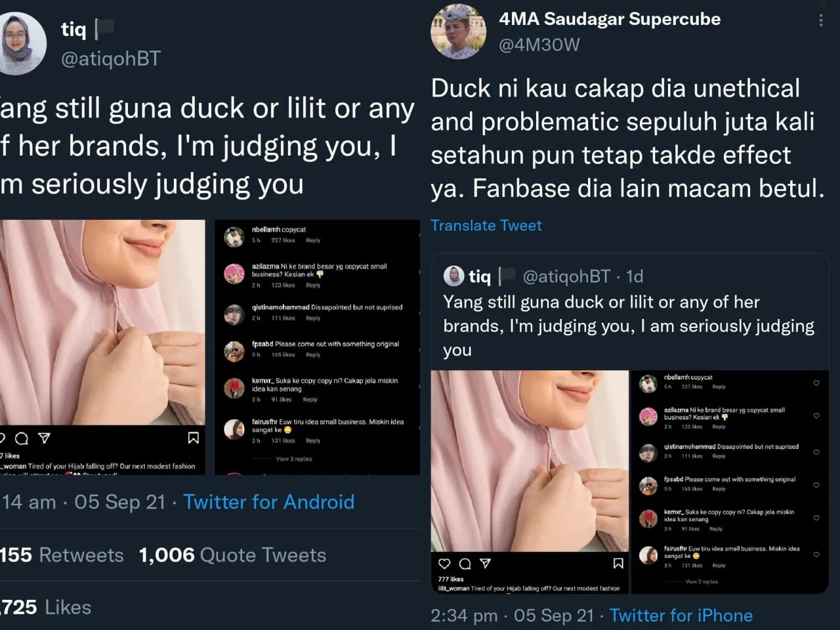Viewport: 840px width, 630px height.
Task: Click the Twitter for Android link
Action: [x=268, y=502]
